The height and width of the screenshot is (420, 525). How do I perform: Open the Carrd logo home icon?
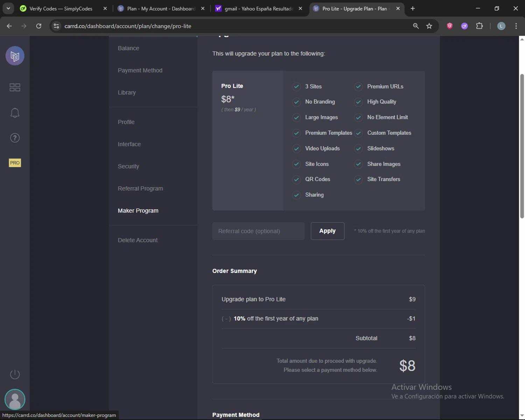(x=15, y=56)
